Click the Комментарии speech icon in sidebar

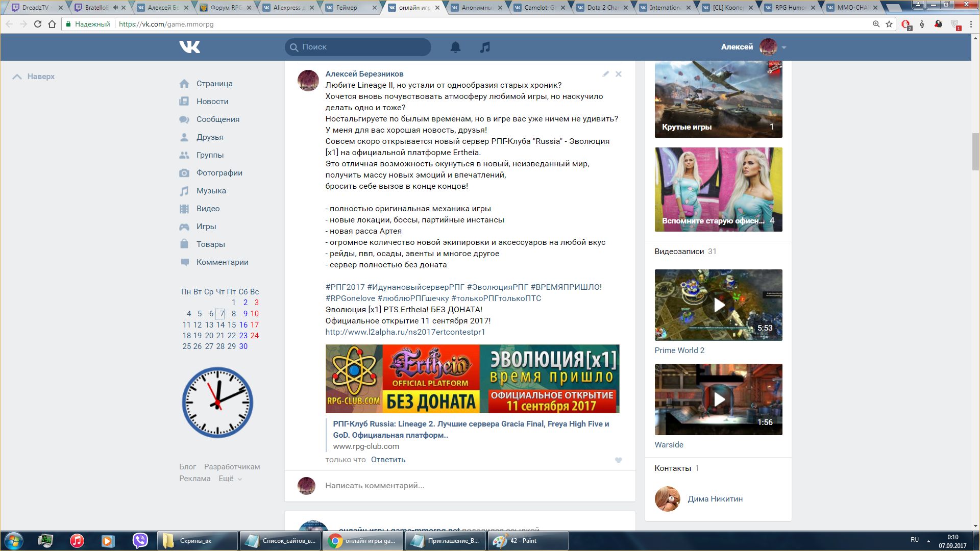click(x=184, y=262)
